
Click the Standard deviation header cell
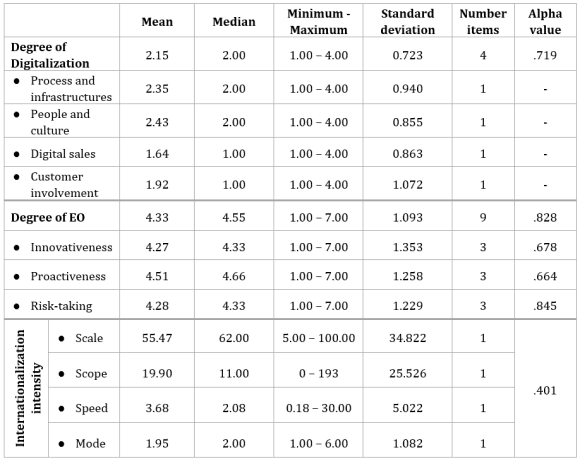point(408,21)
